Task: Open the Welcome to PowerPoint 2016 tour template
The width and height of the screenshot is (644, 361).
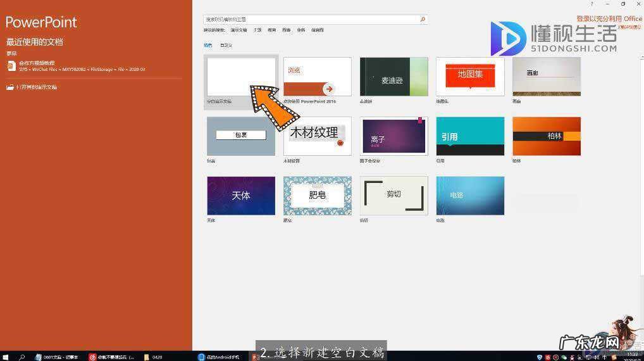Action: click(x=317, y=77)
